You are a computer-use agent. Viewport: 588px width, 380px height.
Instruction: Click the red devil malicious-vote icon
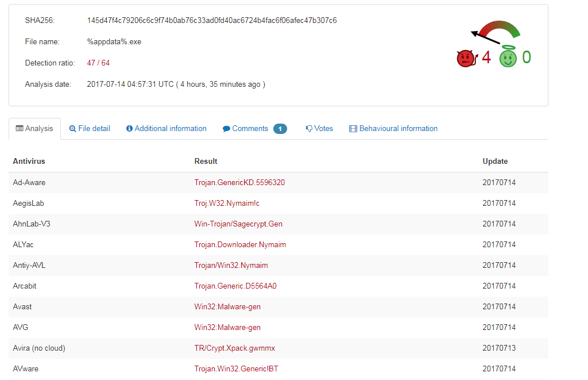(x=467, y=58)
